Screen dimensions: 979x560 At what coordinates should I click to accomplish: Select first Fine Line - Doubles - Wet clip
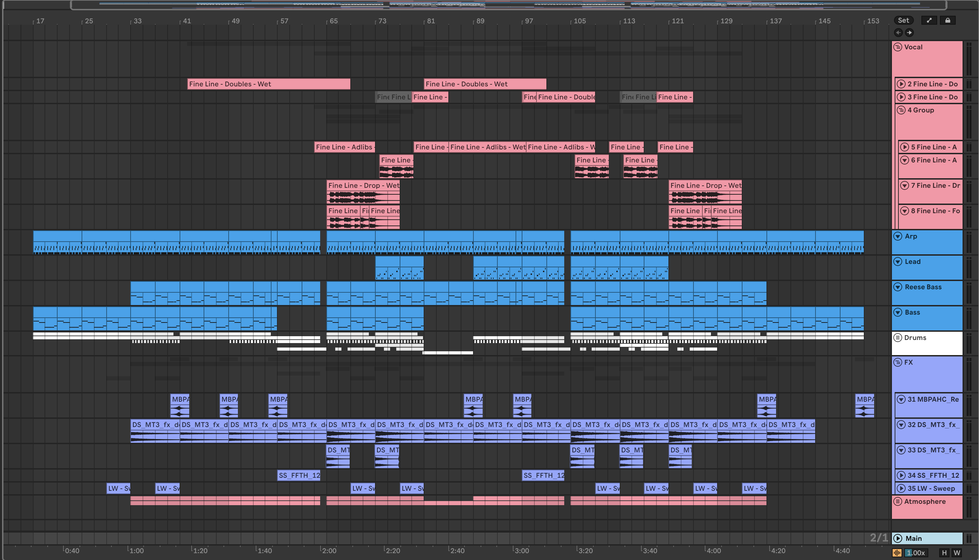pos(268,84)
